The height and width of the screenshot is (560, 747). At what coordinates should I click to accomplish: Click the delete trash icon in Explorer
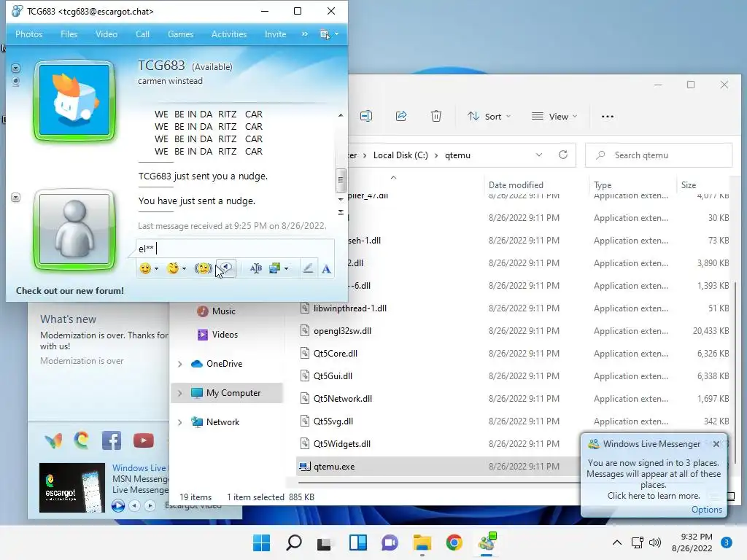pos(436,116)
